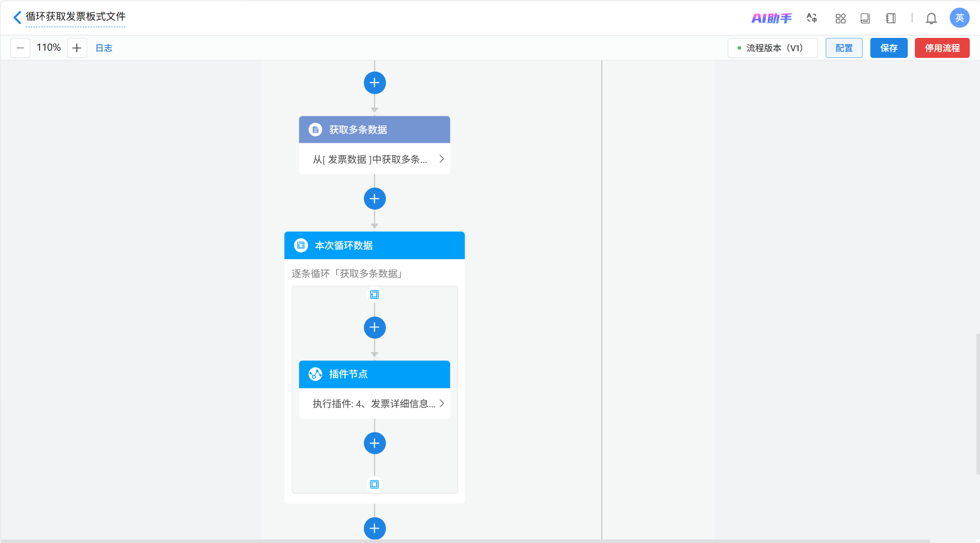Image resolution: width=980 pixels, height=543 pixels.
Task: Click the flow title 循环获取发票板式文件
Action: tap(75, 17)
